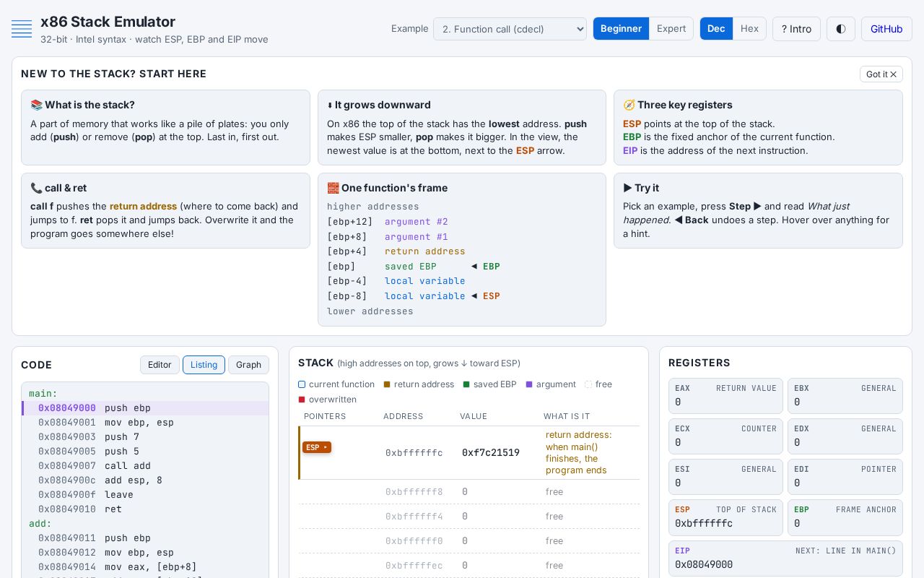Screen dimensions: 924x578
Task: Switch to the Graph tab
Action: click(248, 365)
